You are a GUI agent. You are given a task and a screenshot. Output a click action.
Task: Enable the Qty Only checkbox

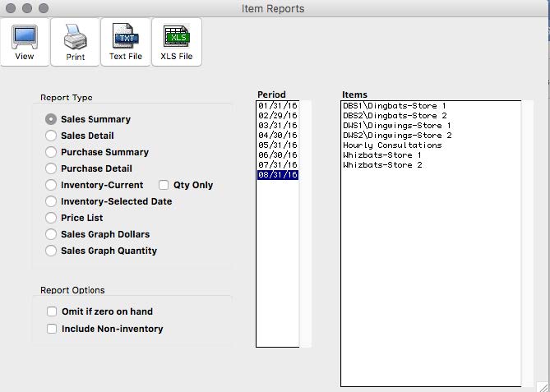(164, 185)
